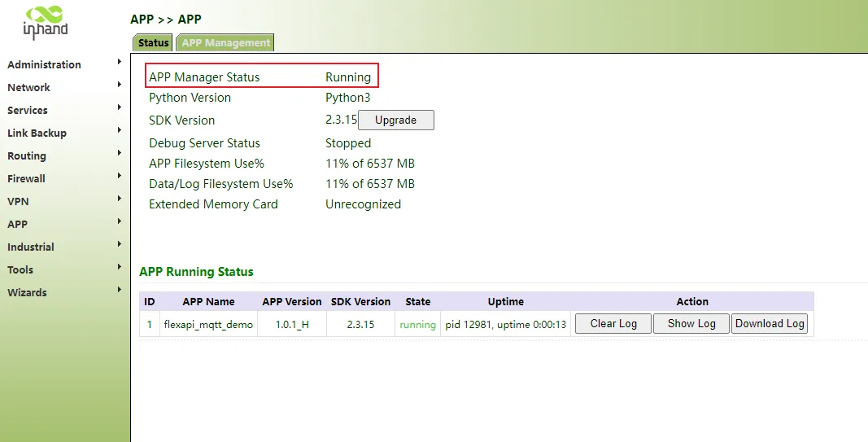Click the green running state text
Viewport: 868px width, 442px height.
coord(418,325)
